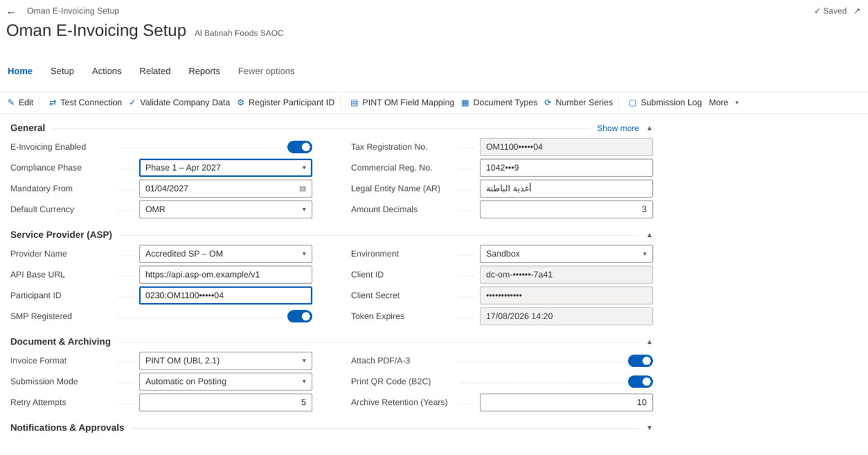Screen dimensions: 868x455
Task: Click the Number Series refresh icon
Action: (x=548, y=103)
